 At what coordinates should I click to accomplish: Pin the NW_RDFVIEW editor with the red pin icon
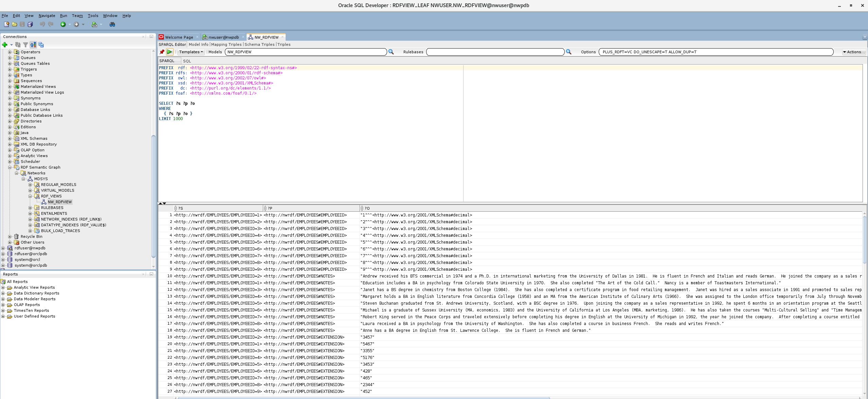[x=162, y=52]
